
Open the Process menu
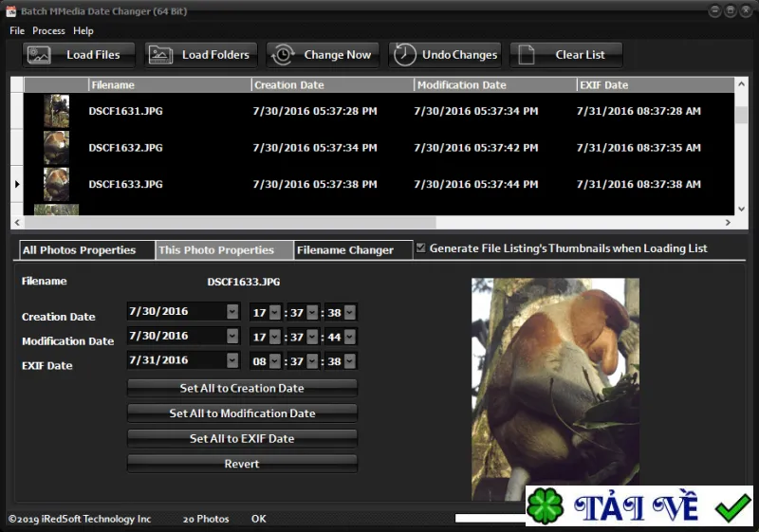coord(48,30)
